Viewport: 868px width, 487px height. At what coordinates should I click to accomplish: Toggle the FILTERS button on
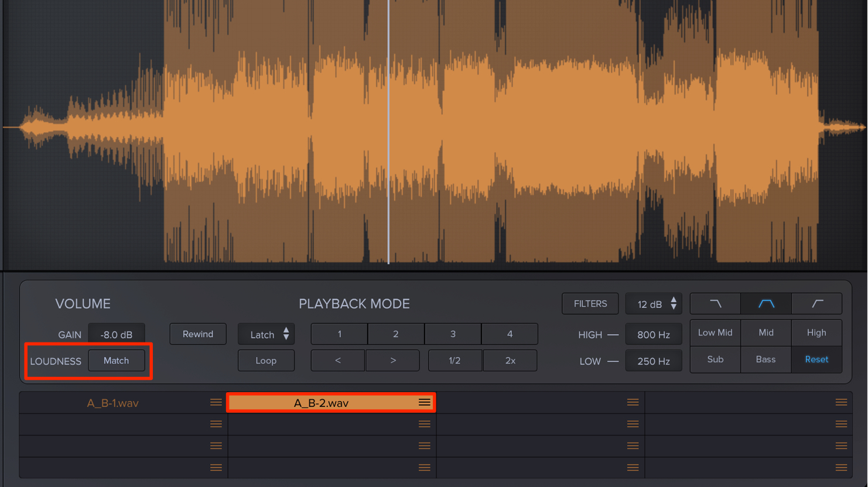(590, 304)
